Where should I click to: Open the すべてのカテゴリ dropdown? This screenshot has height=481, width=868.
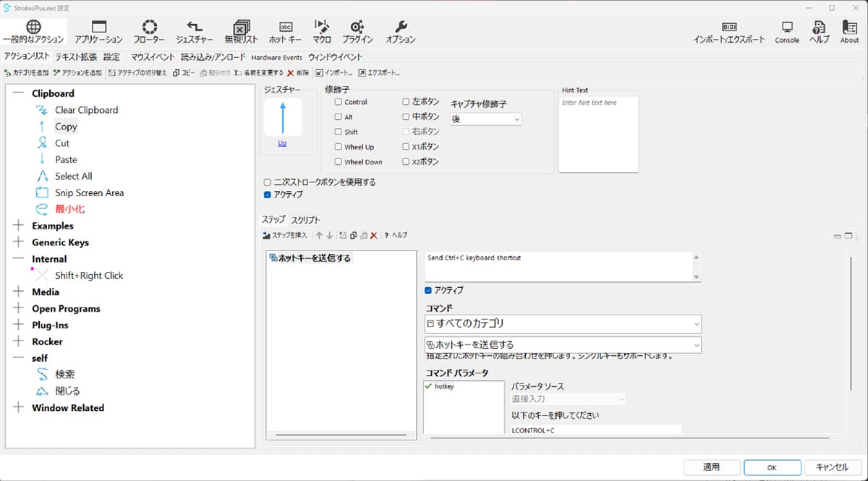tap(563, 323)
